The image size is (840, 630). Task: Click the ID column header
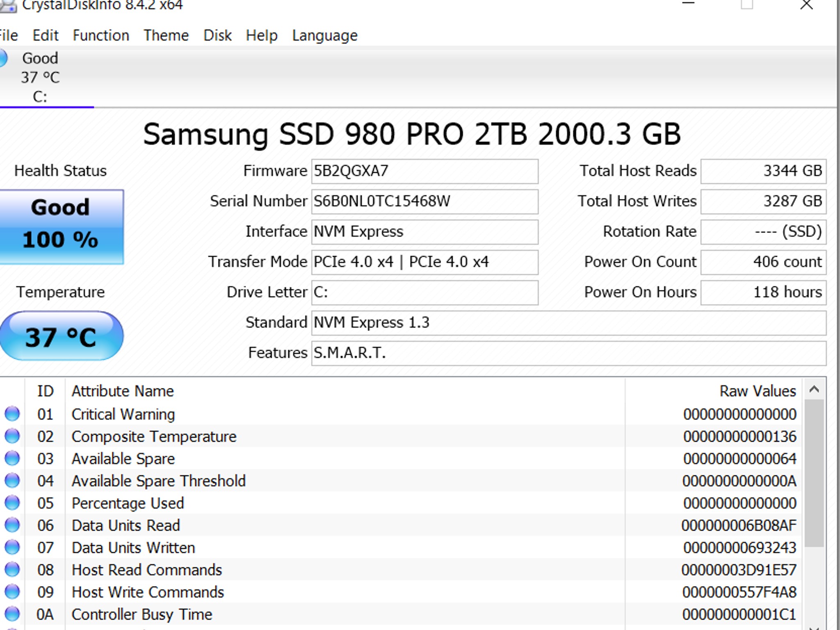pyautogui.click(x=45, y=391)
